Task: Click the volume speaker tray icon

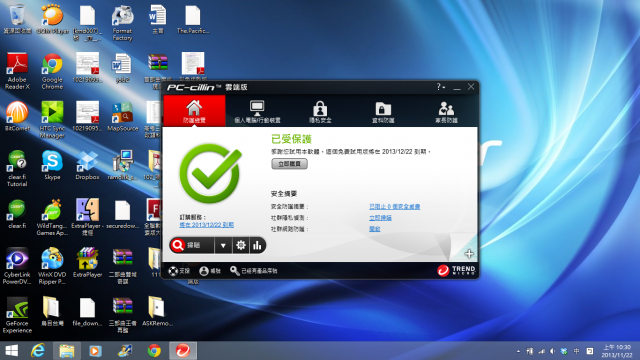Action: click(x=552, y=351)
